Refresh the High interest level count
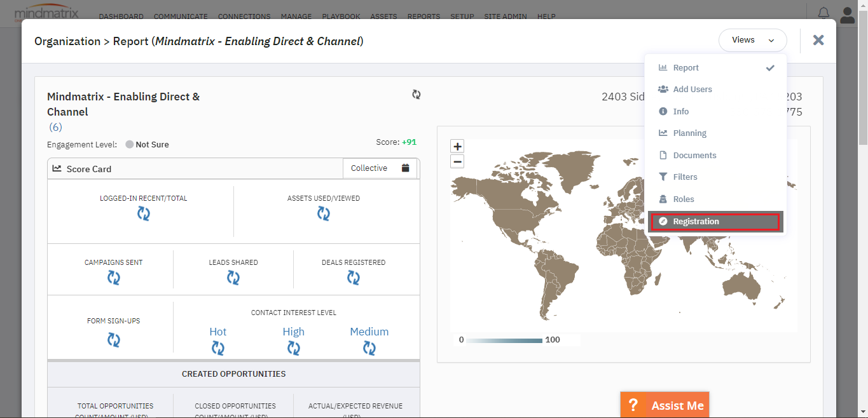 (x=294, y=348)
